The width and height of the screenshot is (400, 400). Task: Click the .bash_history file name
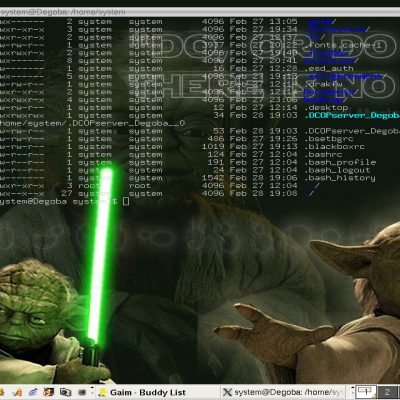pyautogui.click(x=340, y=178)
